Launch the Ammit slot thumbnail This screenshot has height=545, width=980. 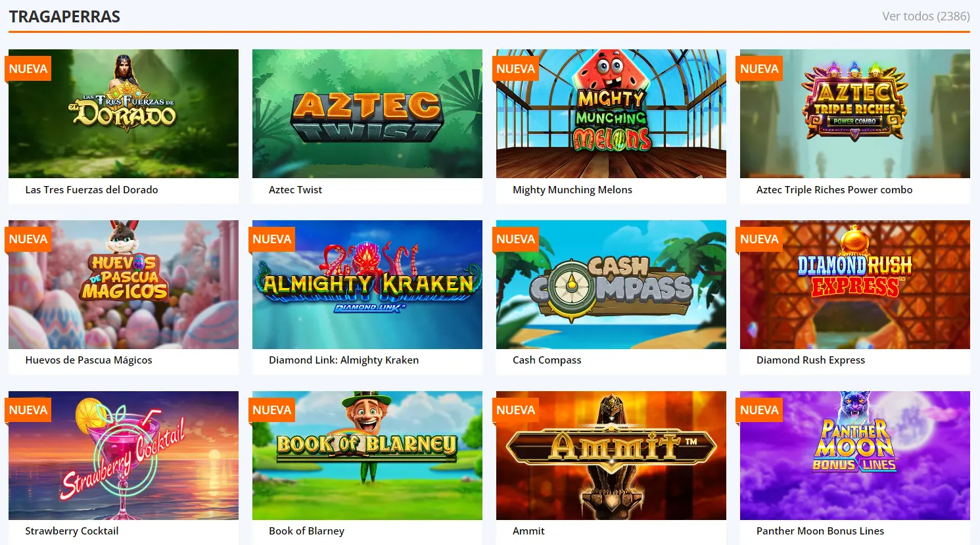pyautogui.click(x=611, y=456)
